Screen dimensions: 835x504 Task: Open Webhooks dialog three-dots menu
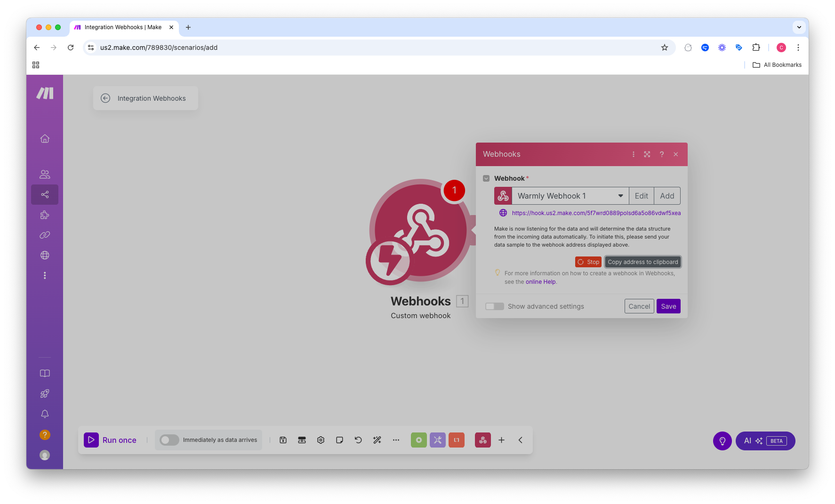click(x=633, y=154)
